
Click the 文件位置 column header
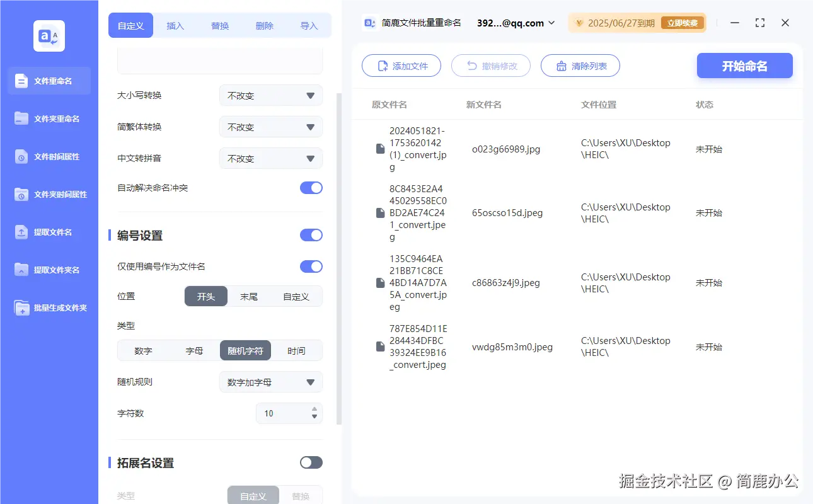pyautogui.click(x=599, y=105)
